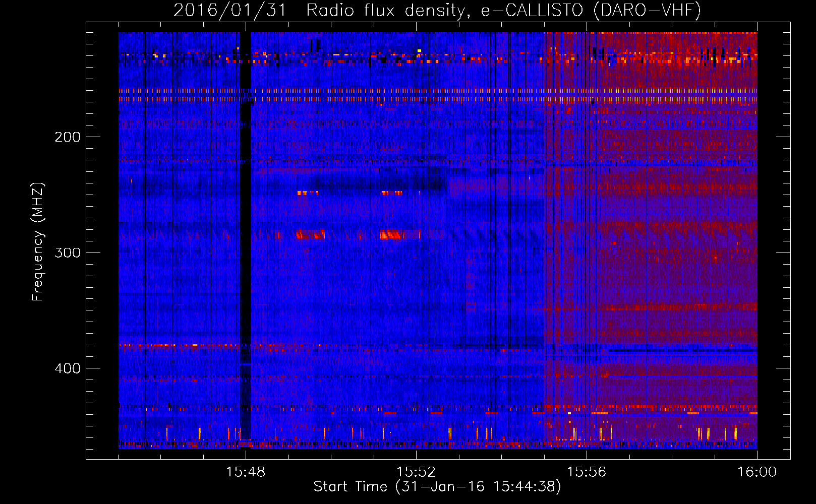
Task: Click the 15:56 time tick label
Action: (x=587, y=472)
